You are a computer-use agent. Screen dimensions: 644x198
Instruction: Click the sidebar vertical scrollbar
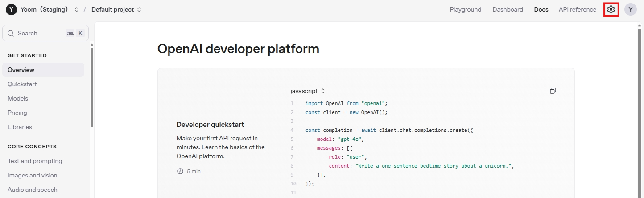(92, 87)
